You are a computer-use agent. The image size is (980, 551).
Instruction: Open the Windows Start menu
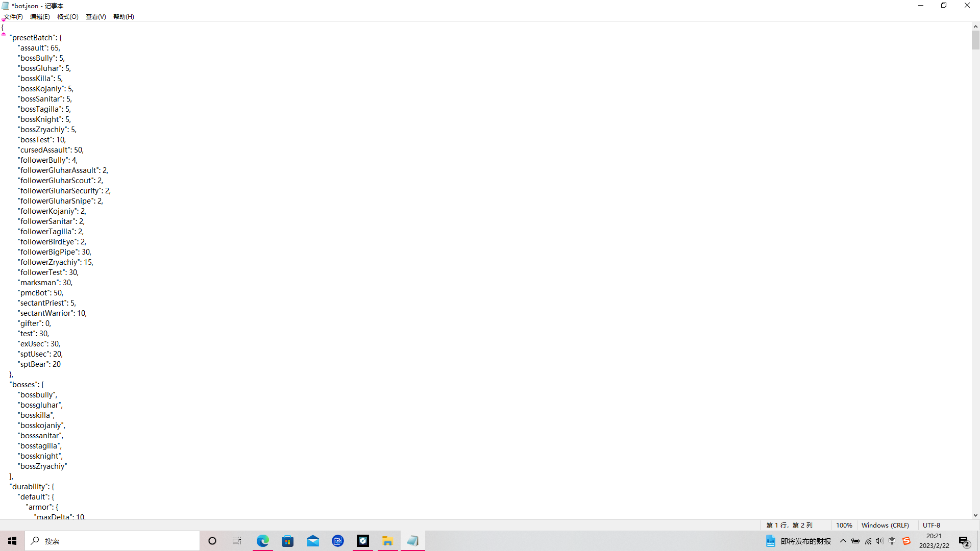tap(12, 541)
